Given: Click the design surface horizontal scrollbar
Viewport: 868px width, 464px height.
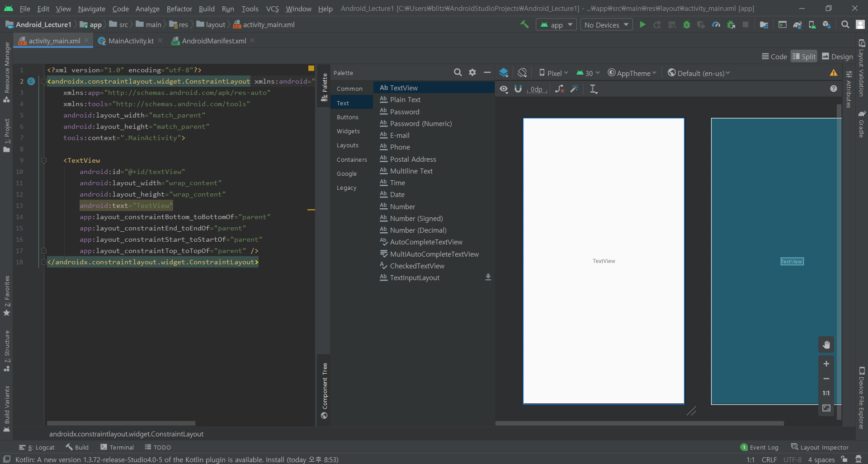Looking at the screenshot, I should pyautogui.click(x=640, y=423).
